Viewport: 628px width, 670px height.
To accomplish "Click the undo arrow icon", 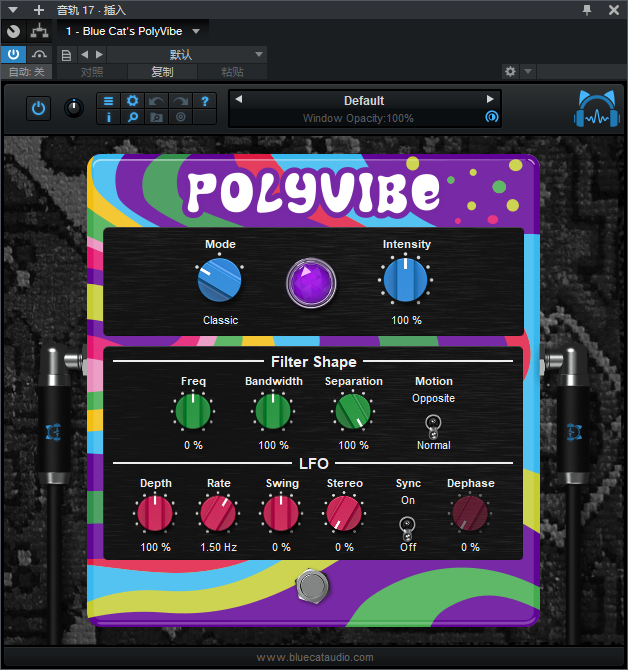I will (156, 101).
